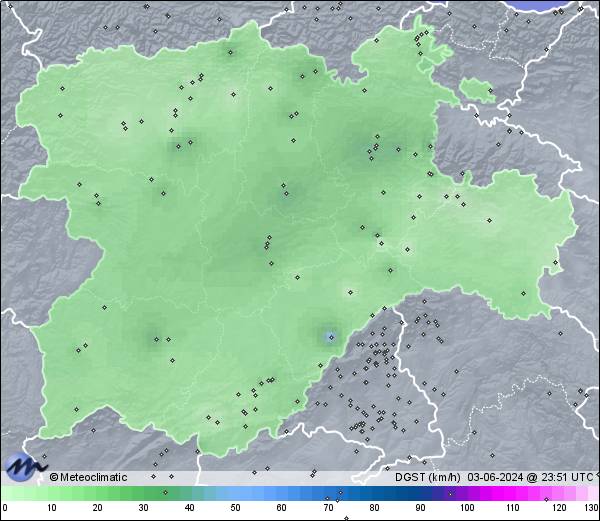Pick the magenta section of the color scale
Screen dimensions: 600x521
tap(509, 493)
